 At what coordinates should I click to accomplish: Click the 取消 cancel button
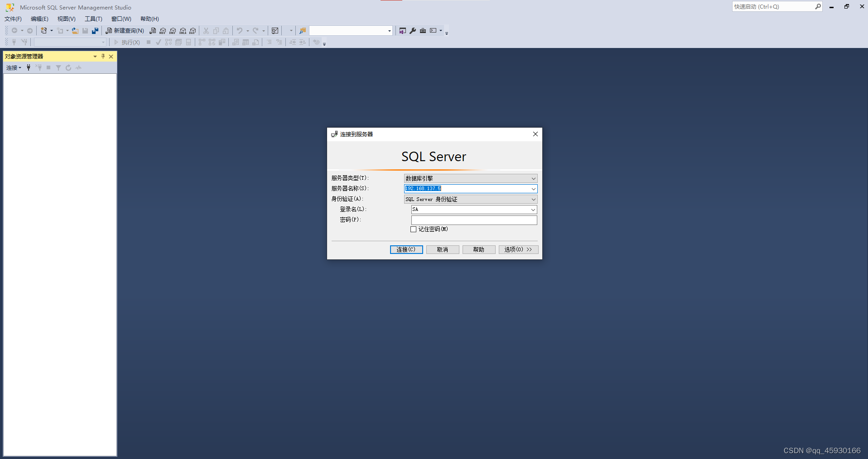443,249
